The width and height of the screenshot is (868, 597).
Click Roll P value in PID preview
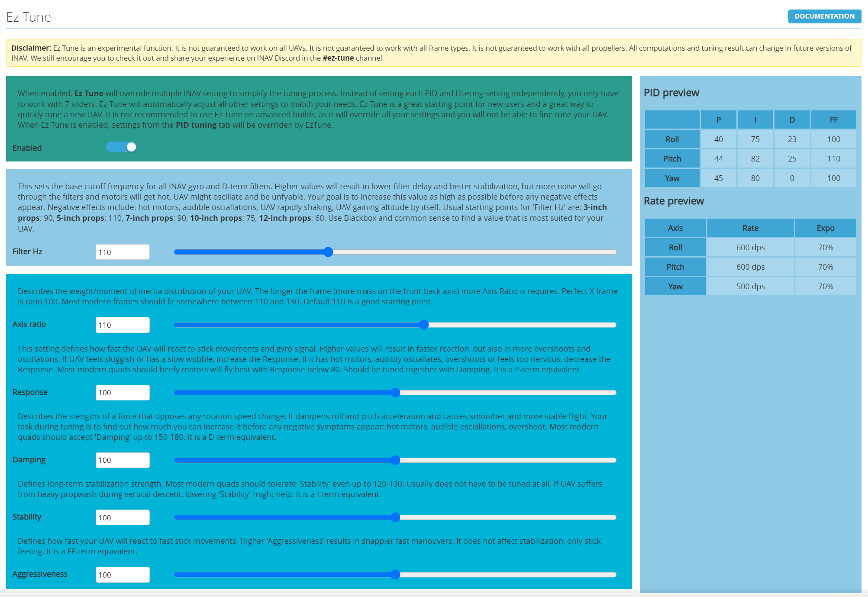click(x=718, y=139)
